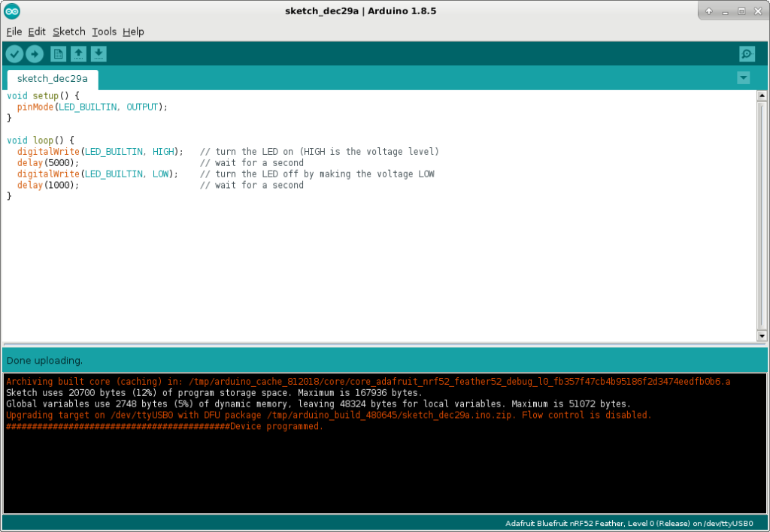Open a sketch using the up-arrow icon
Screen dimensions: 770x532
tap(78, 53)
